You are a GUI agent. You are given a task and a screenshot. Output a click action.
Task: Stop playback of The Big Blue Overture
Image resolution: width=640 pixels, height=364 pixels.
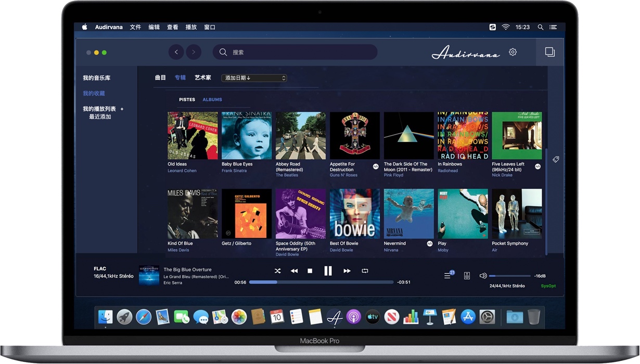[310, 270]
